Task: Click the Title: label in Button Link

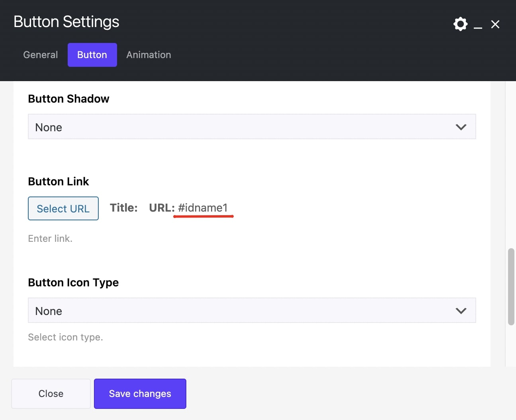Action: pos(123,208)
